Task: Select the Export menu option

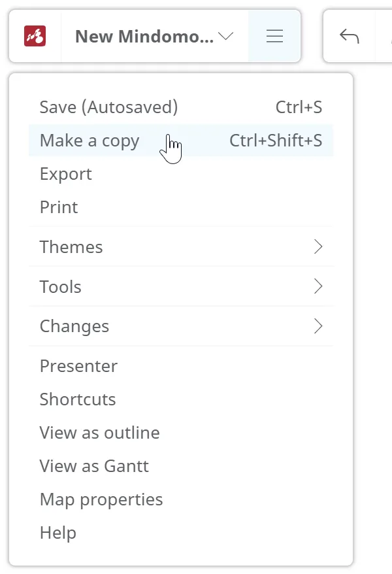Action: [x=66, y=174]
